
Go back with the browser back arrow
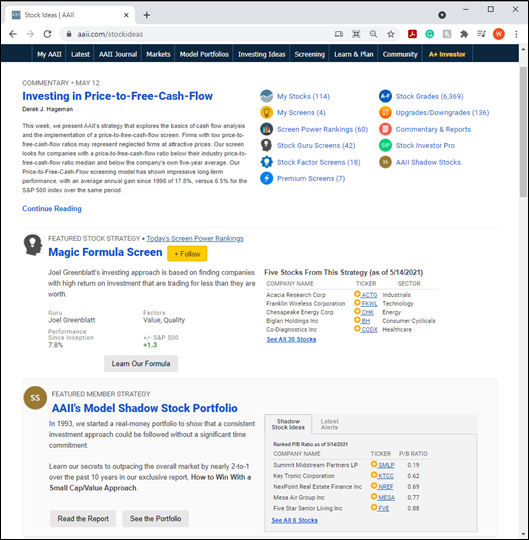(13, 34)
